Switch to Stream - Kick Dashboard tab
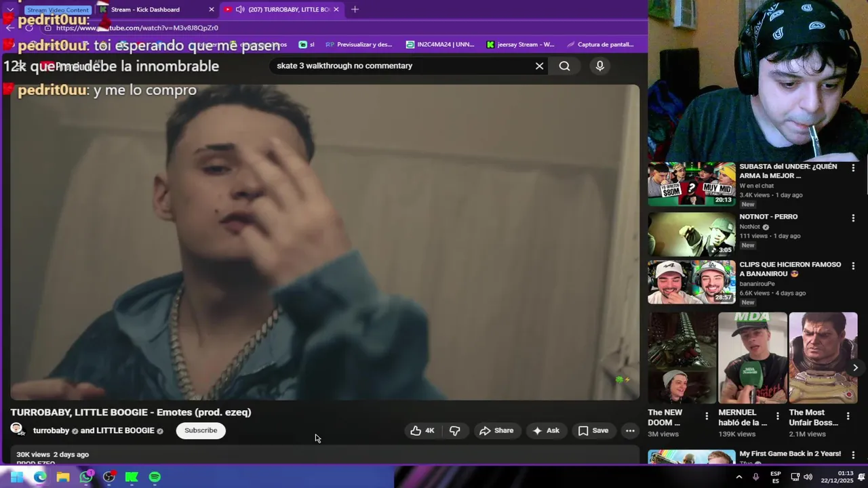The image size is (868, 488). [x=145, y=9]
